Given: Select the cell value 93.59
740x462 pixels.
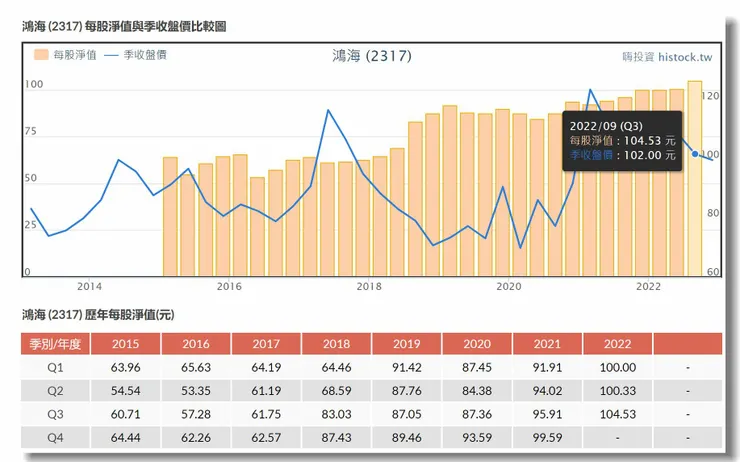Looking at the screenshot, I should click(477, 438).
